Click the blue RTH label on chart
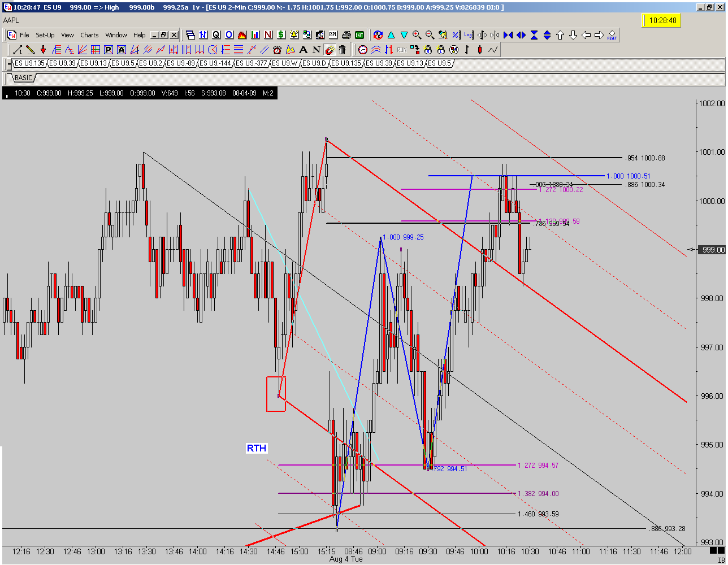Viewport: 728px width, 565px height. [256, 448]
